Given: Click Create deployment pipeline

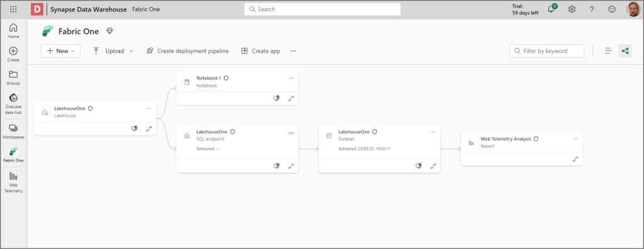Looking at the screenshot, I should [x=187, y=51].
